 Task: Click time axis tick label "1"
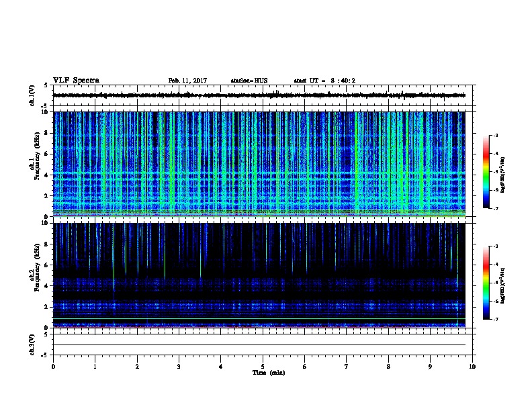pyautogui.click(x=95, y=366)
